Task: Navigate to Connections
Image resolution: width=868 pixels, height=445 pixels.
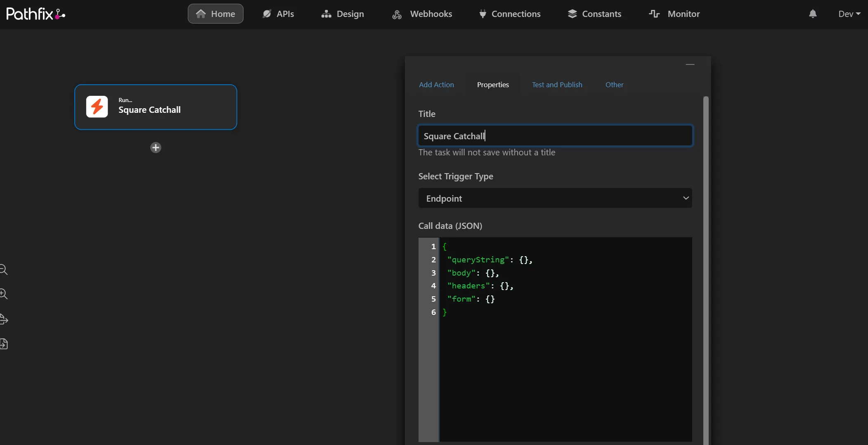Action: click(x=509, y=14)
